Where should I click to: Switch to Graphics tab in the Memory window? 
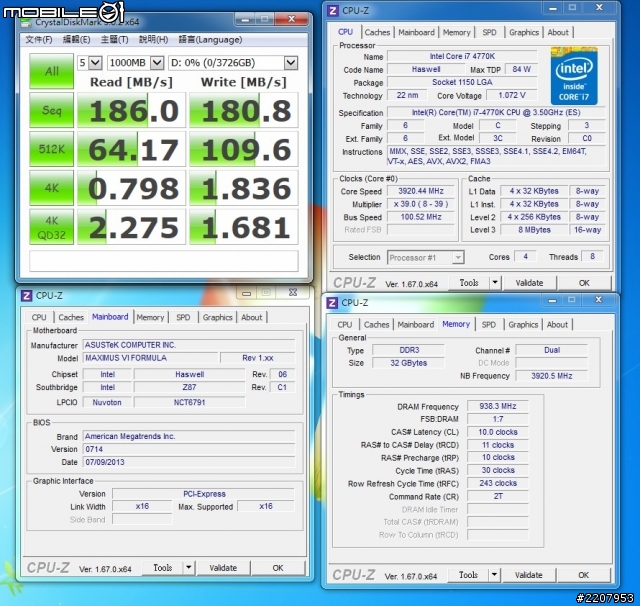pos(523,324)
